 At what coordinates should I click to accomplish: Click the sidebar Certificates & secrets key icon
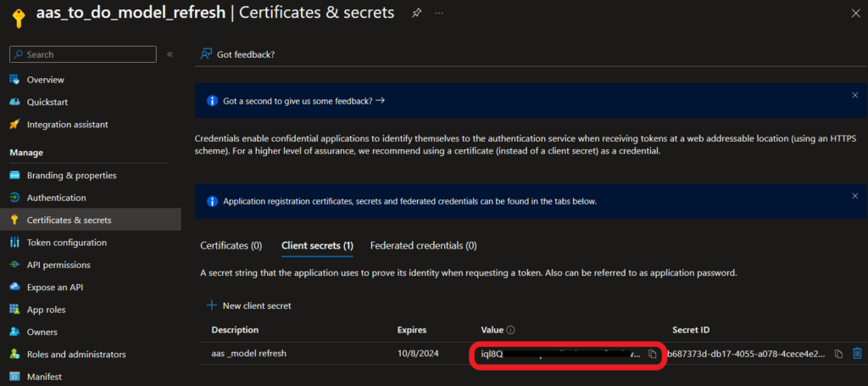[x=15, y=220]
